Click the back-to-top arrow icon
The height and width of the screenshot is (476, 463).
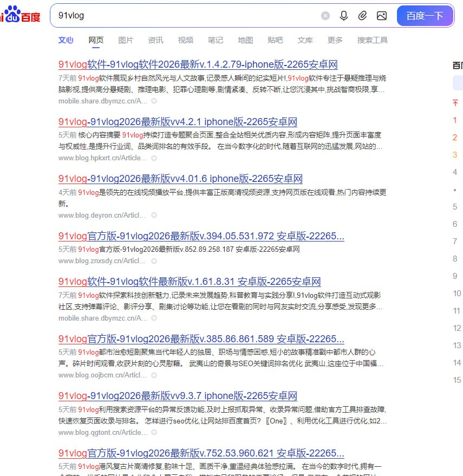coord(455,103)
